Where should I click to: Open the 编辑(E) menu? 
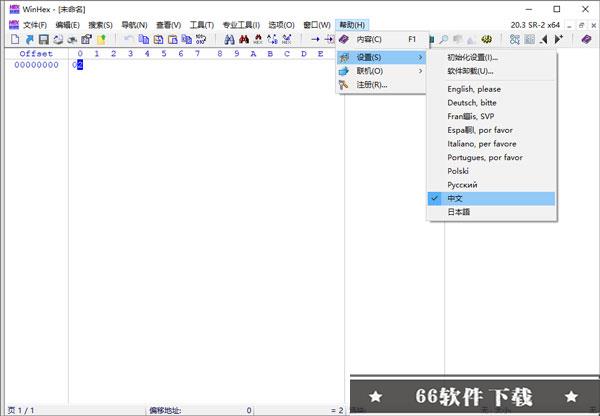tap(67, 25)
